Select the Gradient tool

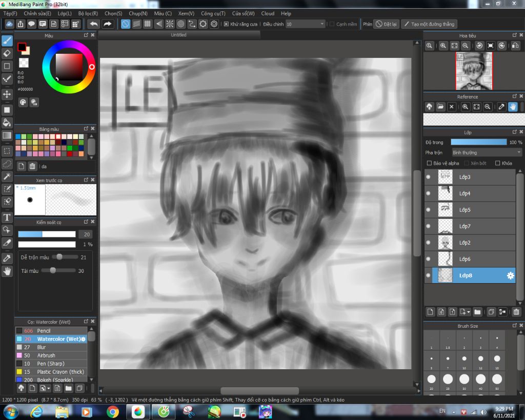coord(7,135)
